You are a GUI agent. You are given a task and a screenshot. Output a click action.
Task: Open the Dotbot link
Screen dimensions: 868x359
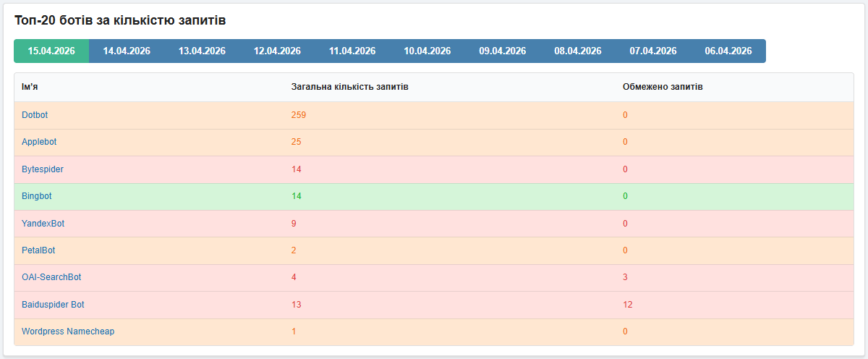[35, 115]
